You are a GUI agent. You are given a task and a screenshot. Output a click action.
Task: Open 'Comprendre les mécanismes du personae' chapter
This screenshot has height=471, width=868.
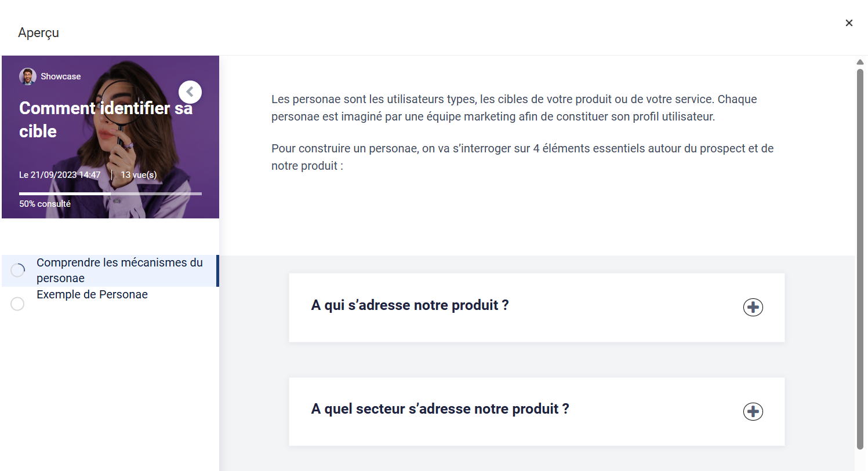119,270
